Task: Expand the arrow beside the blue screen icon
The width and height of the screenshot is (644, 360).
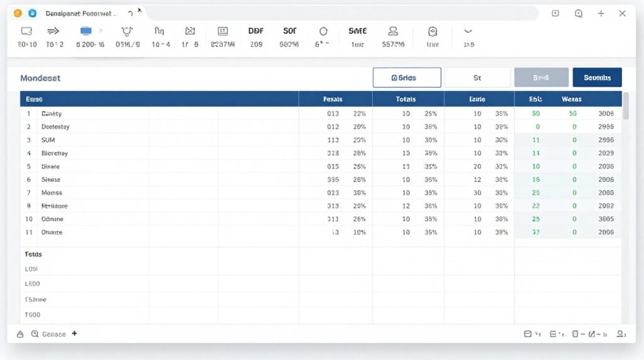Action: pos(101,31)
